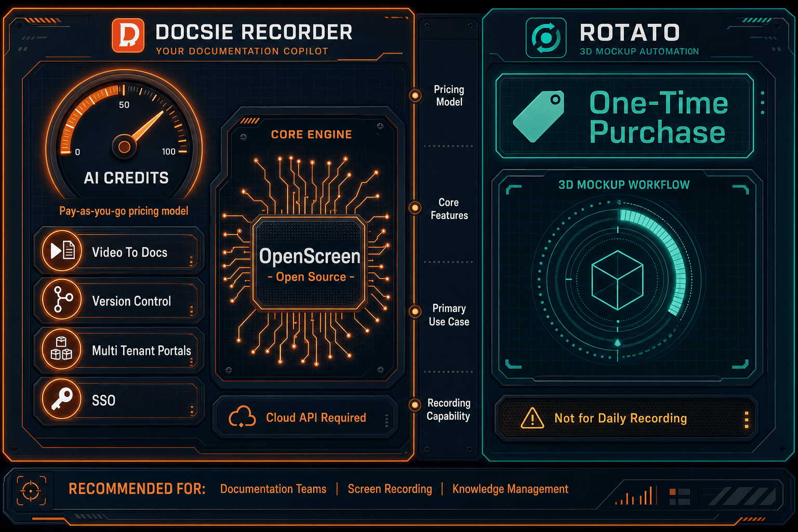Viewport: 798px width, 532px height.
Task: Click the Pay-as-you-go pricing model text
Action: 124,211
